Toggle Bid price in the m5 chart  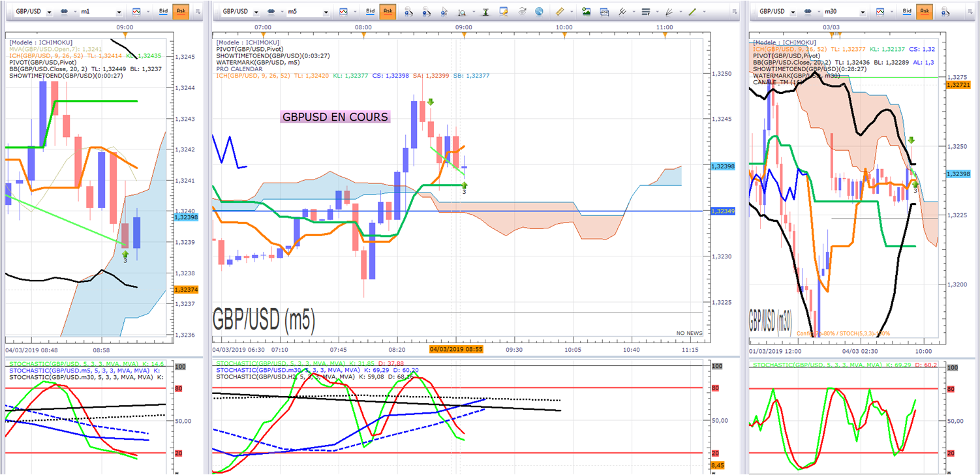[370, 11]
